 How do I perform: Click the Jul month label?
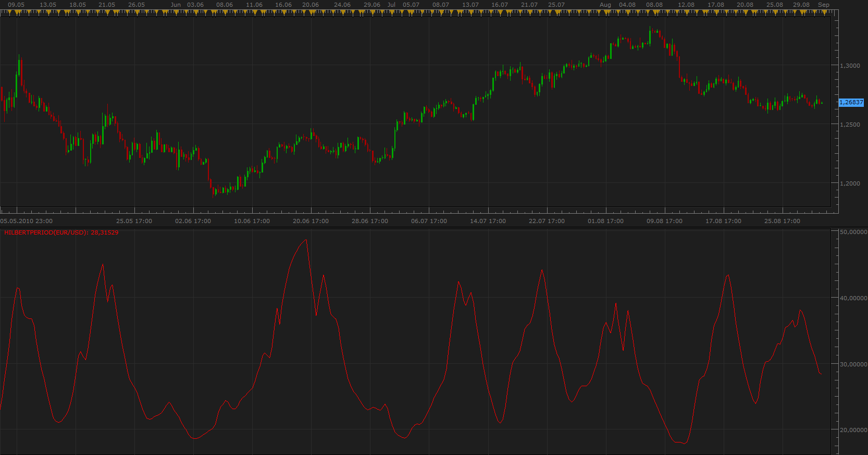pos(391,5)
